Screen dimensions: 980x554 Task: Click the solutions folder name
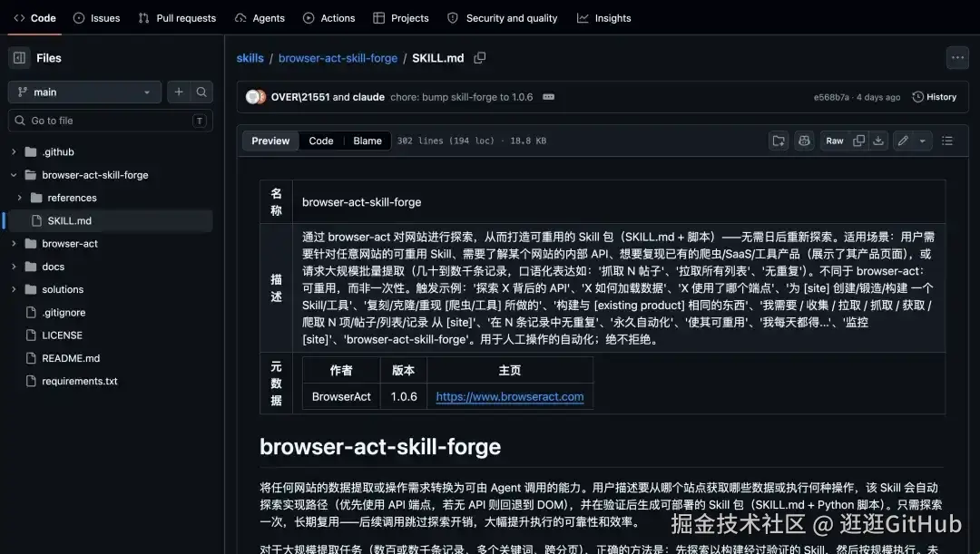pyautogui.click(x=63, y=290)
